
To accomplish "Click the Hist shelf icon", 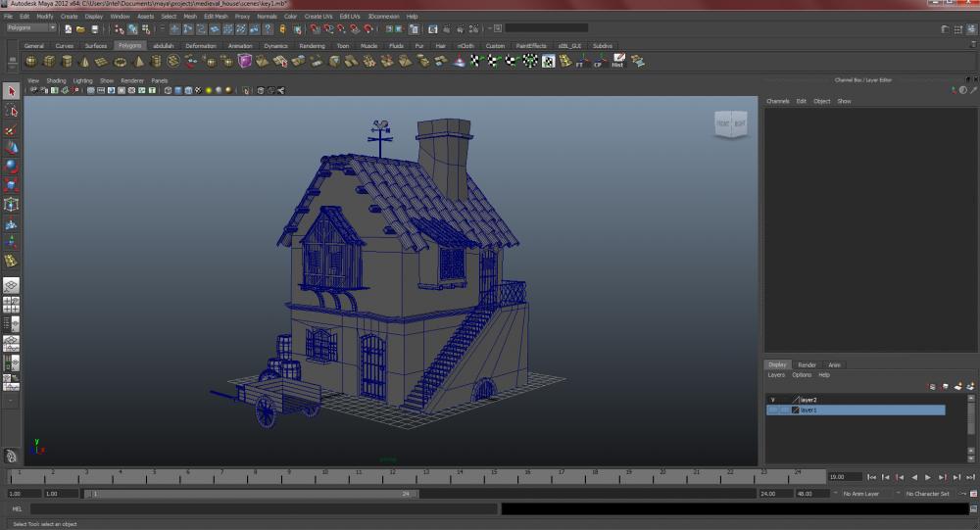I will click(x=617, y=61).
